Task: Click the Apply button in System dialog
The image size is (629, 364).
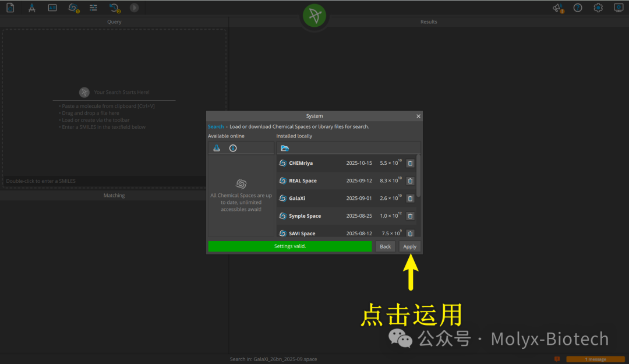Action: pos(409,246)
